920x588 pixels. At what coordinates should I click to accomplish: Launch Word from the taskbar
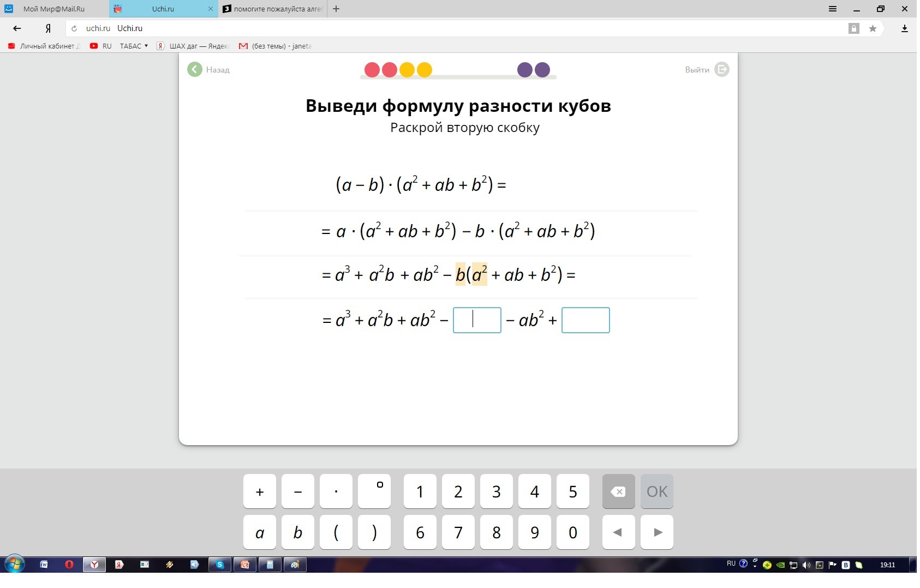[x=44, y=565]
